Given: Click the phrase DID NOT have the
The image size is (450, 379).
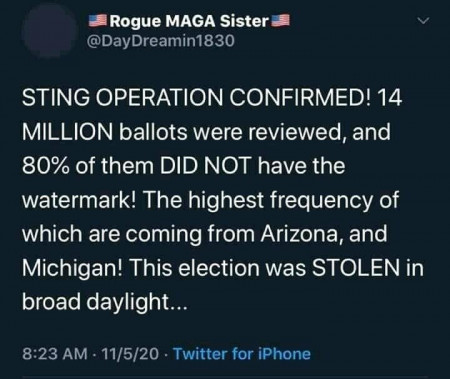Looking at the screenshot, I should [253, 166].
